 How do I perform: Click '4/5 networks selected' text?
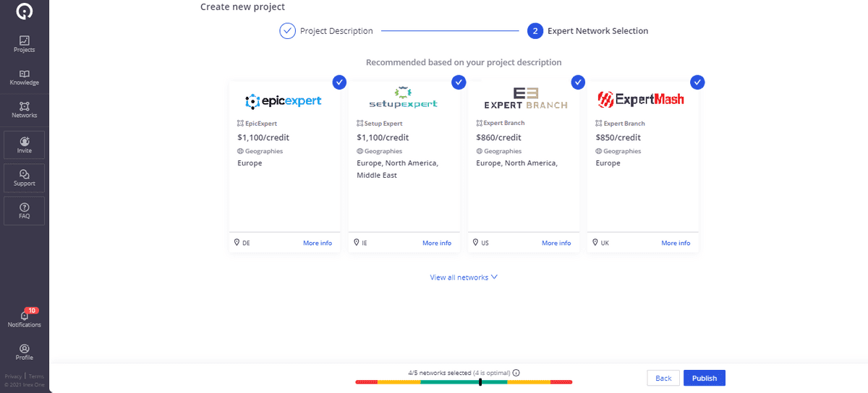[x=440, y=373]
